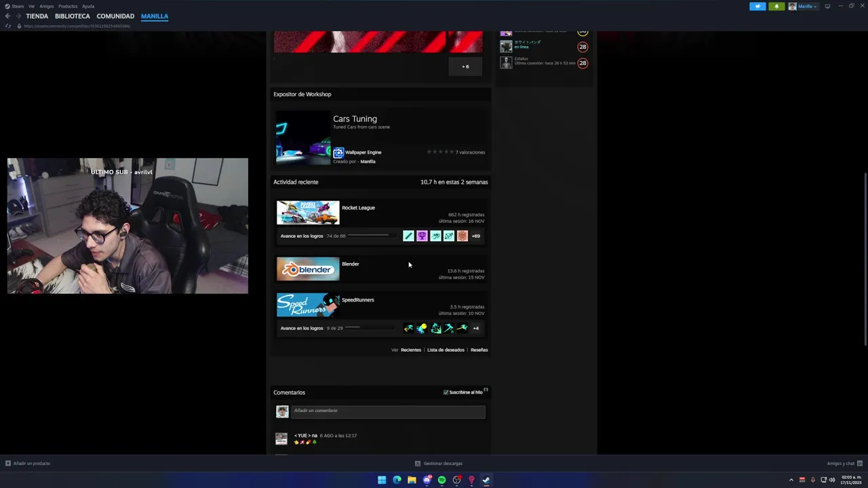Open the Windows Start menu button
Screen dimensions: 868x488
click(x=382, y=480)
